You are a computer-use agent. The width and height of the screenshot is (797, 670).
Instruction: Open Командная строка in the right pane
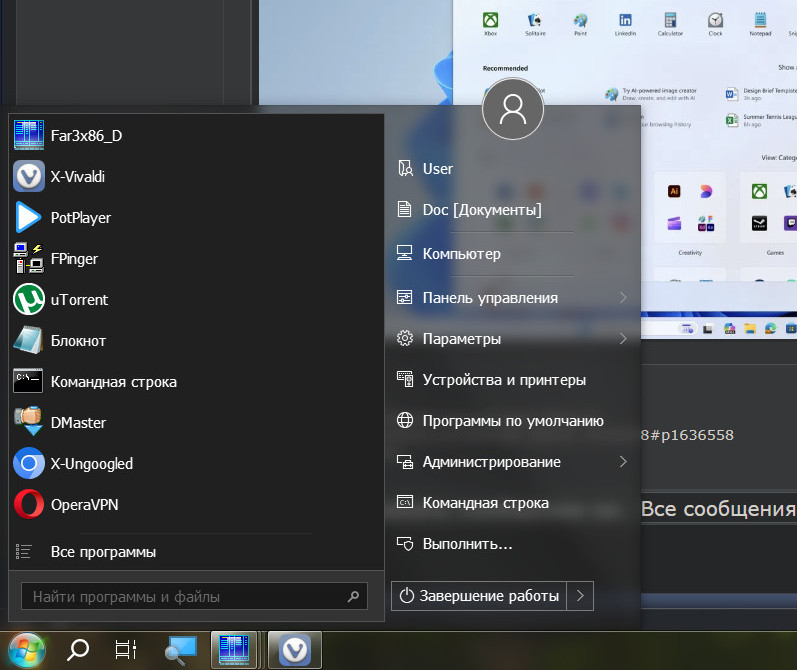click(x=512, y=503)
